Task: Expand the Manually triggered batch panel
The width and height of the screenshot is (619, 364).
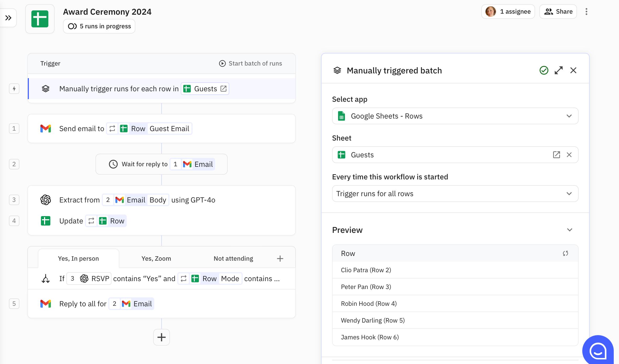Action: pyautogui.click(x=558, y=70)
